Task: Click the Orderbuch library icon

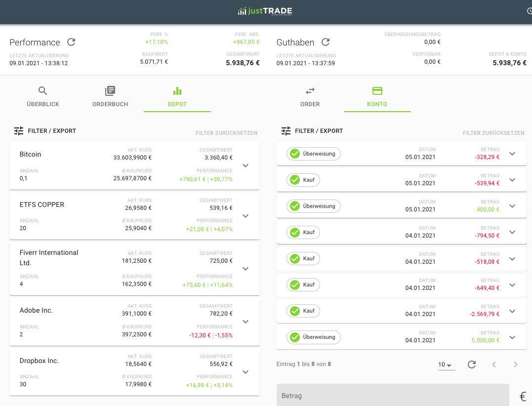Action: 110,91
